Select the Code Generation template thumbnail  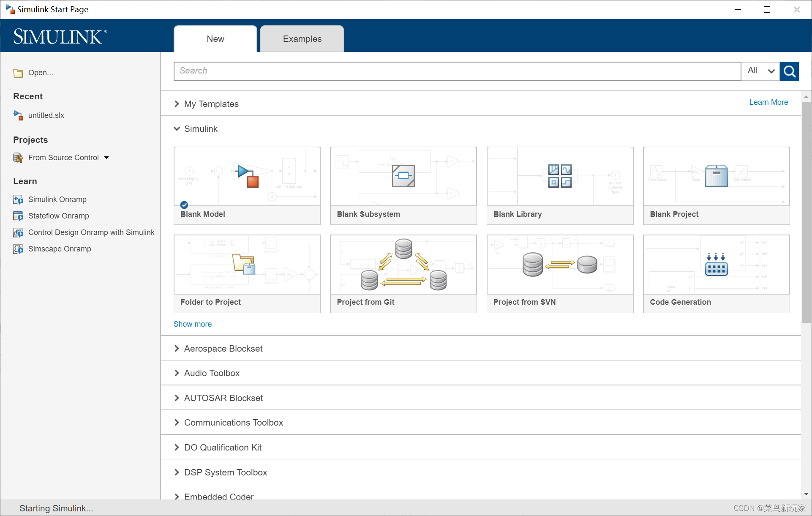click(x=716, y=265)
